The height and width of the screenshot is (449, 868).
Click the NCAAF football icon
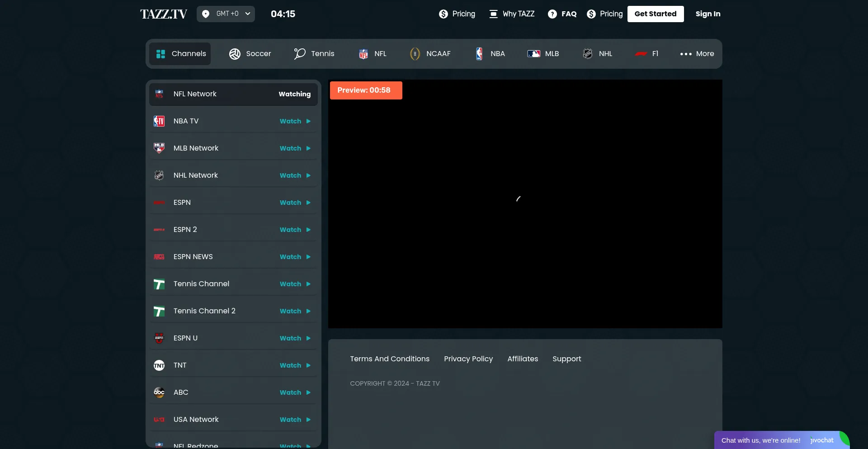click(x=415, y=54)
